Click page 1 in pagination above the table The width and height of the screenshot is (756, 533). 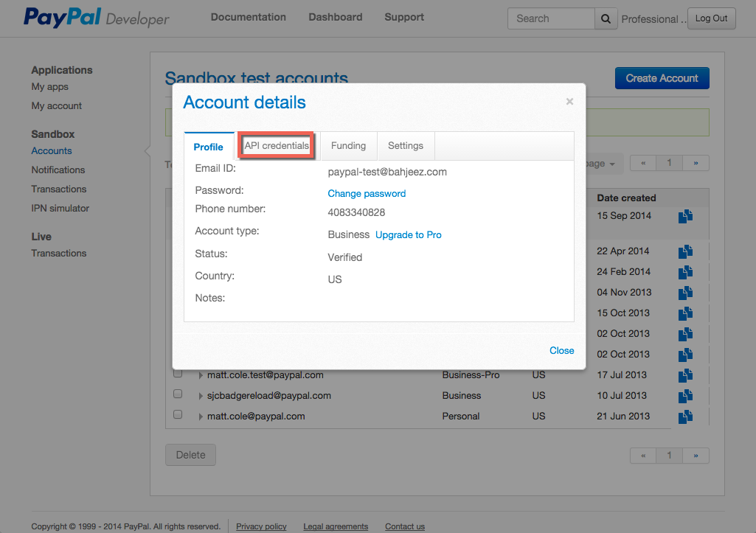pyautogui.click(x=669, y=163)
